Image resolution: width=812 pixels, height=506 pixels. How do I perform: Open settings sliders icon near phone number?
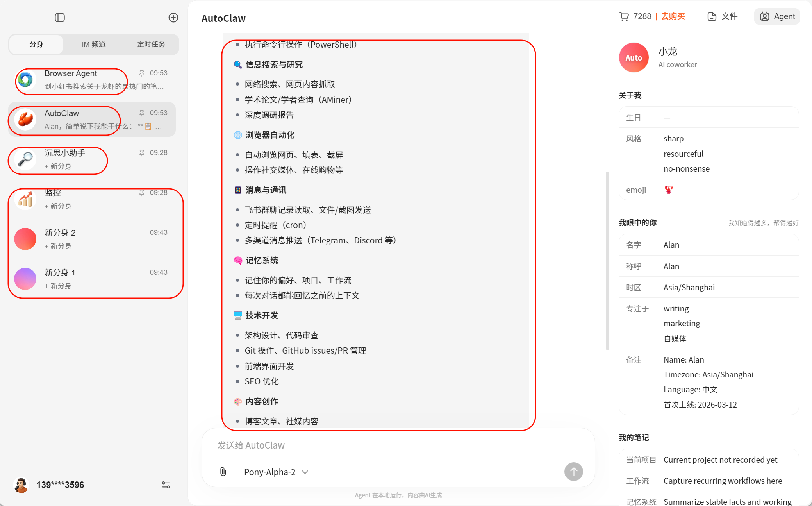click(x=166, y=485)
